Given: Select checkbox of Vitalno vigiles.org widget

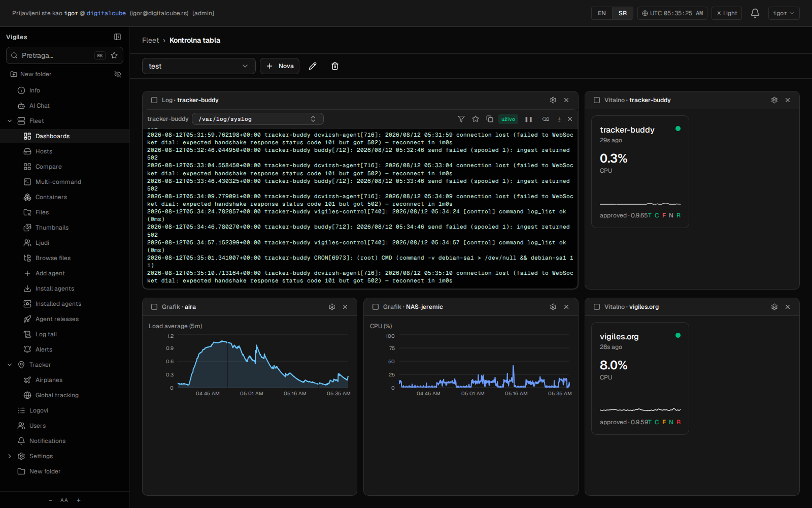Looking at the screenshot, I should coord(597,307).
